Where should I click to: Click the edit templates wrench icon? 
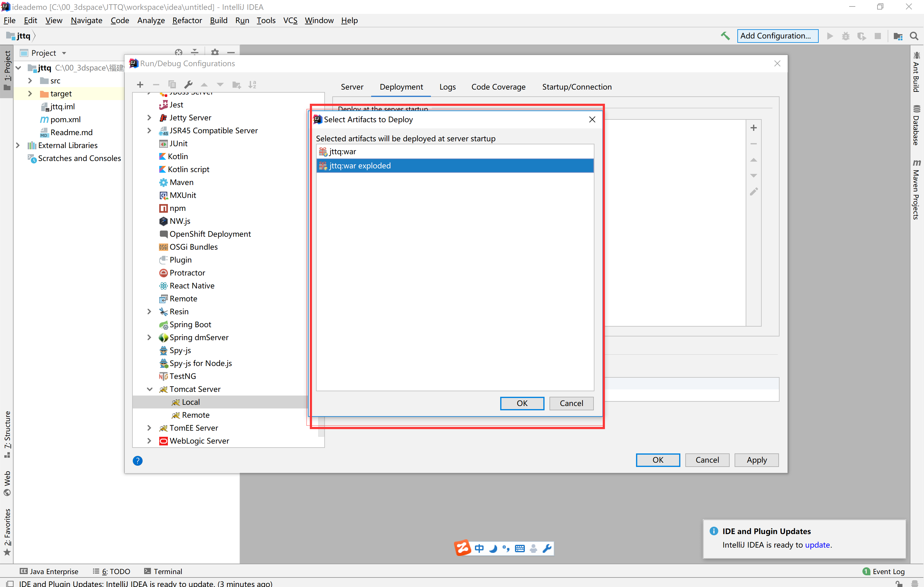point(188,85)
